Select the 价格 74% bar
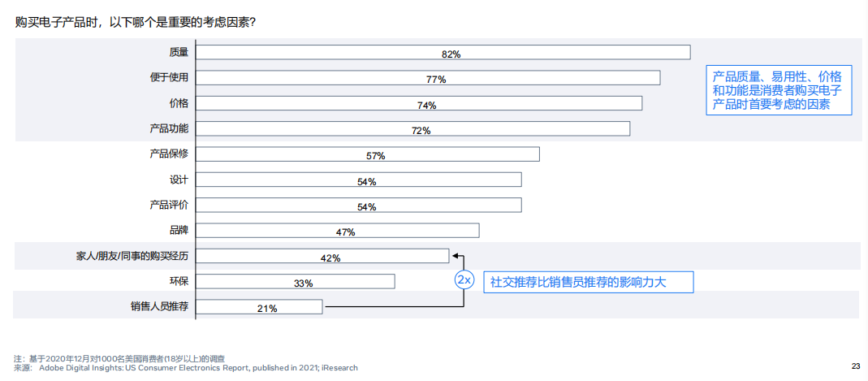The height and width of the screenshot is (381, 868). 419,103
